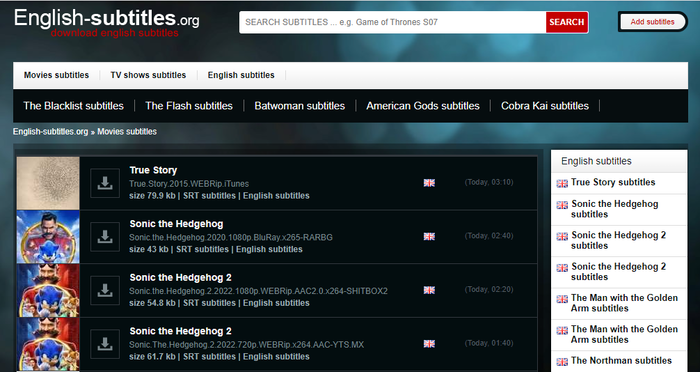Open TV shows subtitles menu item
This screenshot has height=372, width=700.
pyautogui.click(x=148, y=75)
